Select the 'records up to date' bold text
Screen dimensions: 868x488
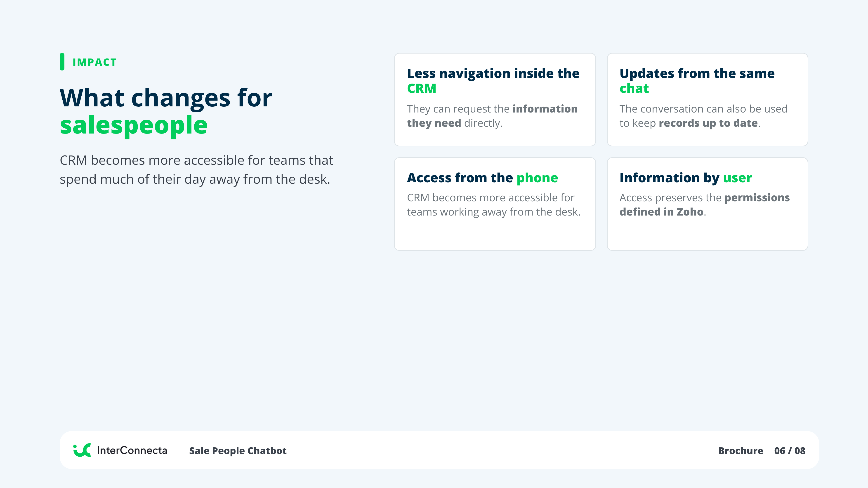[708, 123]
